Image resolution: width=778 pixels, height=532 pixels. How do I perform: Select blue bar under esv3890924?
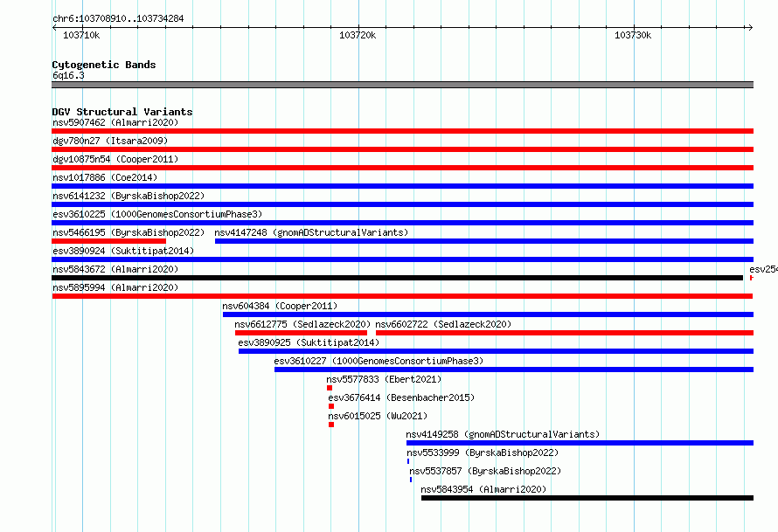point(402,259)
